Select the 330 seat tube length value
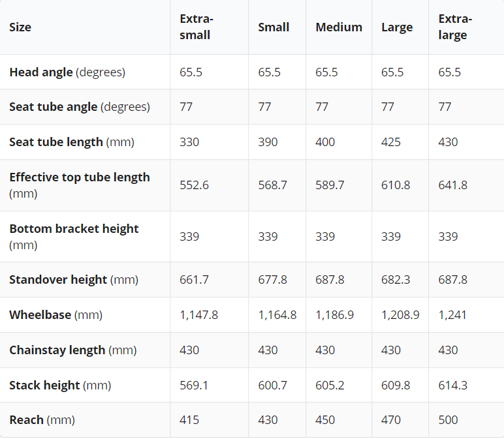Viewport: 504px width, 439px height. coord(189,142)
